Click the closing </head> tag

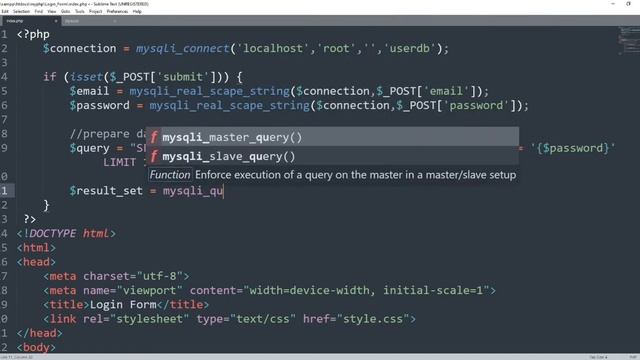coord(40,333)
